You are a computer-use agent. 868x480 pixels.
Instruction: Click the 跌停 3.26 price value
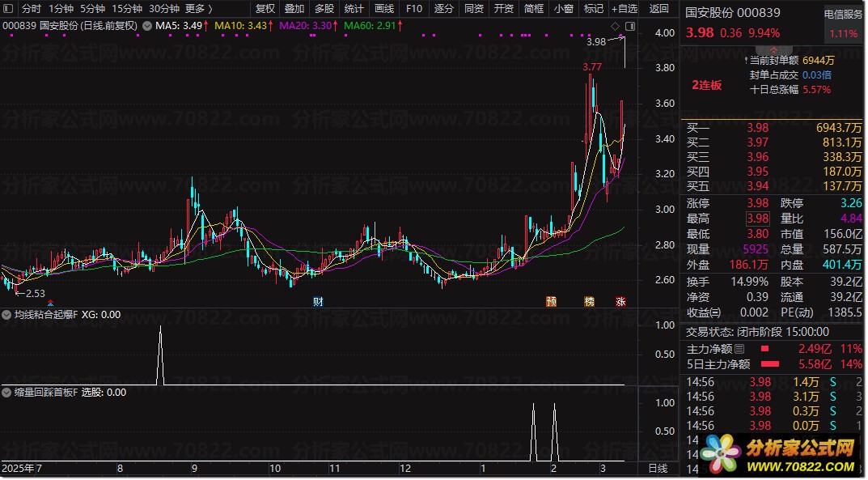[851, 203]
